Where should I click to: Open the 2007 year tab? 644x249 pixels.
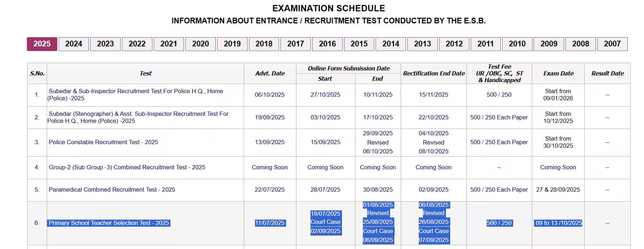pyautogui.click(x=612, y=44)
